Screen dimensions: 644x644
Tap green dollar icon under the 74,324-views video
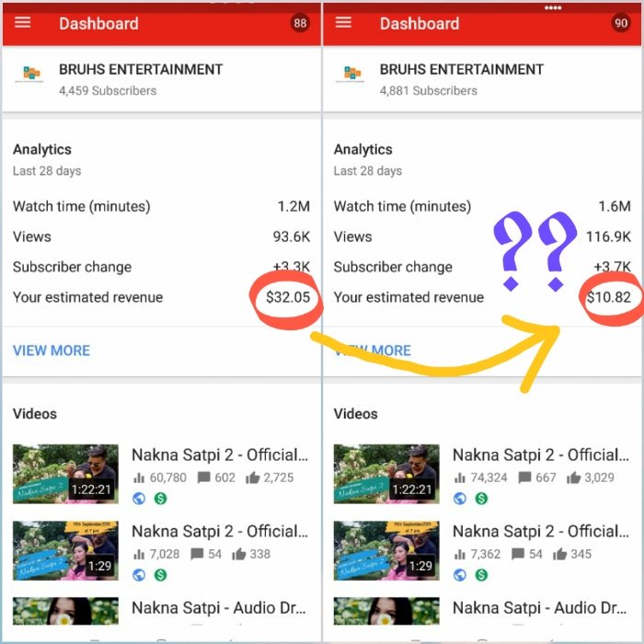tap(481, 499)
